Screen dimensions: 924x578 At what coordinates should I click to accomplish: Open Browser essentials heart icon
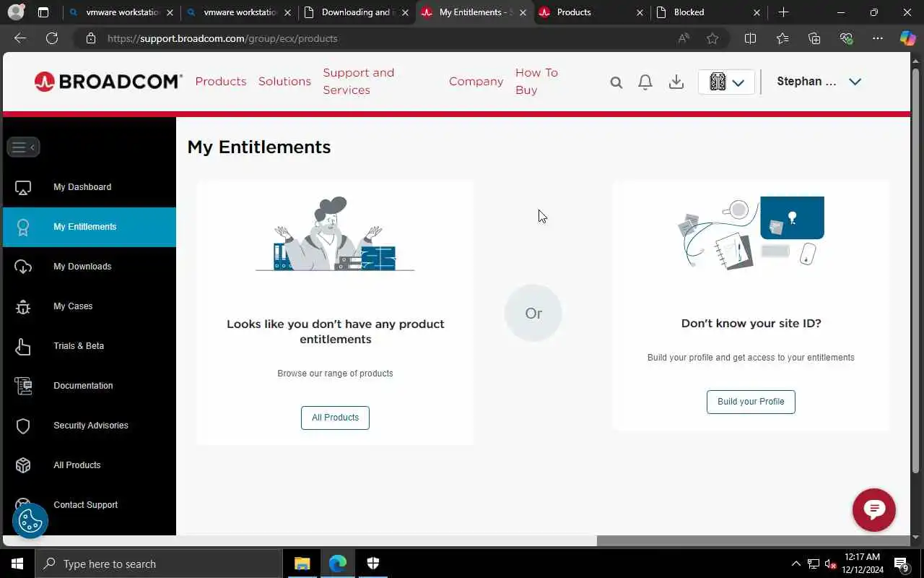point(846,38)
